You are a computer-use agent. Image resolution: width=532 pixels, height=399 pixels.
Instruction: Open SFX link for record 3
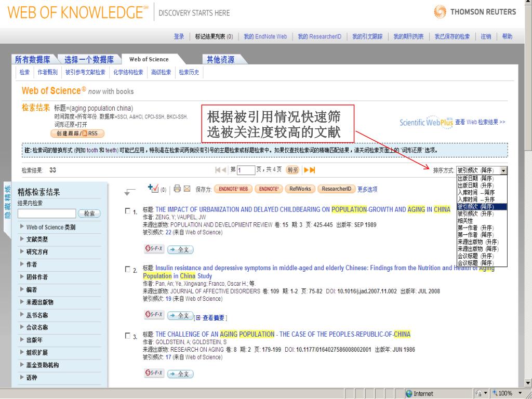tap(154, 373)
